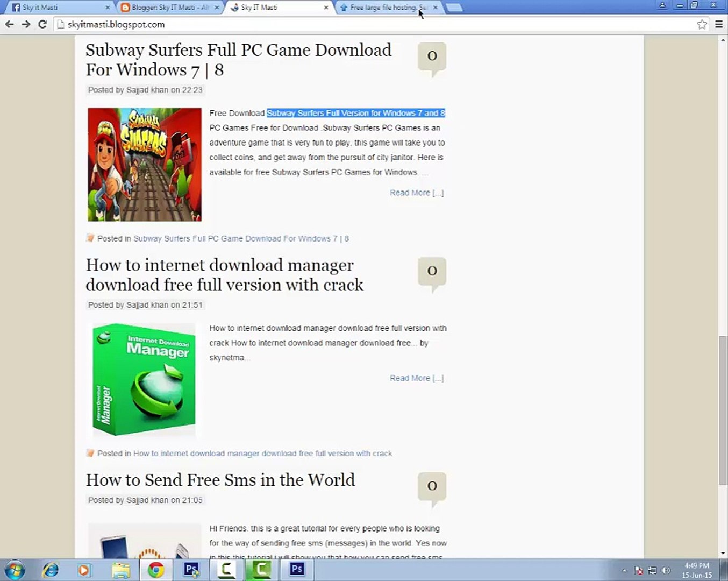Open the Chrome menu
Viewport: 728px width, 581px height.
pyautogui.click(x=719, y=24)
